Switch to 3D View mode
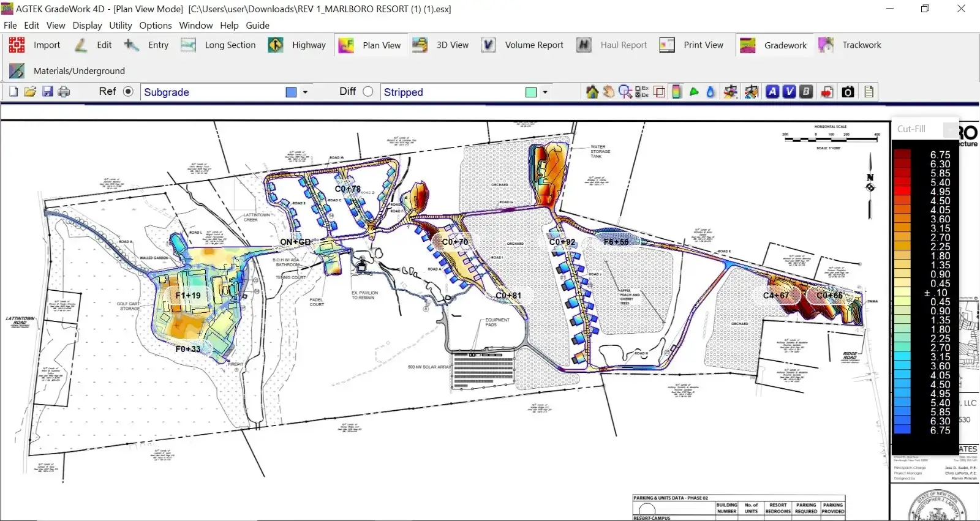Screen dimensions: 980x521 pyautogui.click(x=441, y=45)
